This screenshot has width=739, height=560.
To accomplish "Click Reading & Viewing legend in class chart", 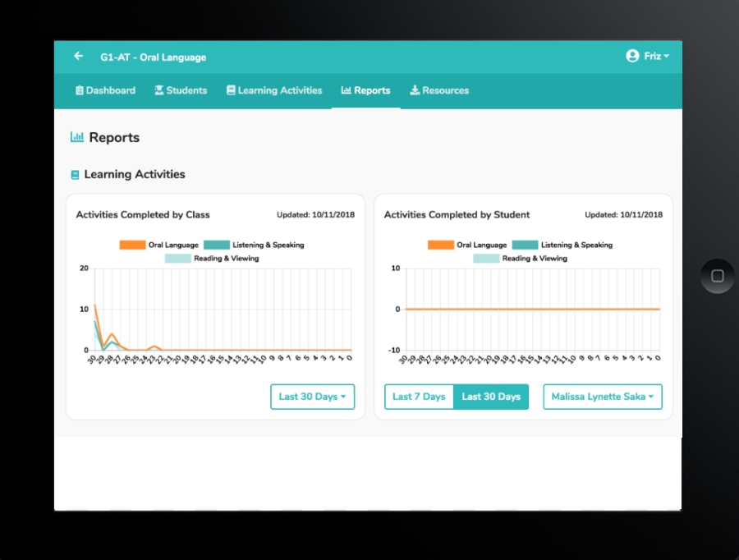I will (212, 258).
